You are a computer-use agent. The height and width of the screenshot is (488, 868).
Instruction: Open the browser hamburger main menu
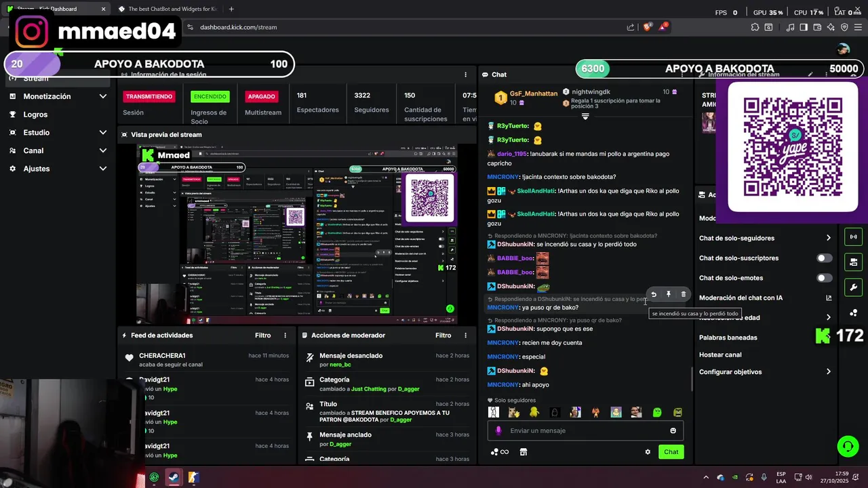click(x=858, y=27)
